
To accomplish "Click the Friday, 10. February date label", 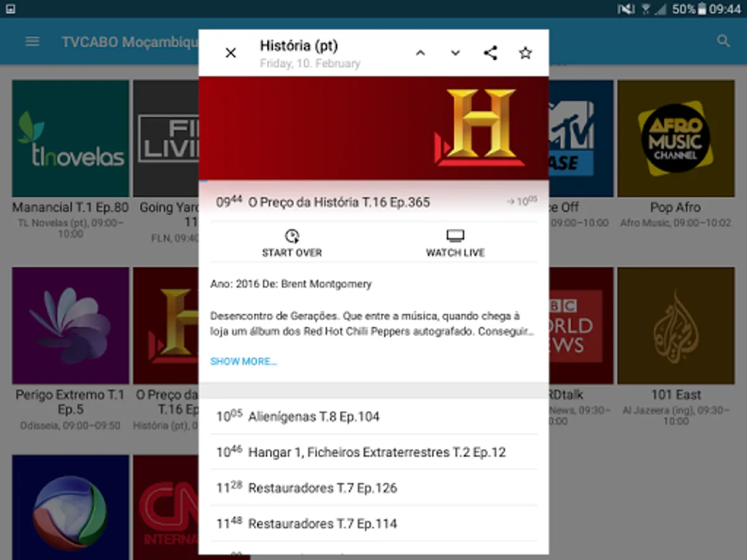I will (x=310, y=63).
